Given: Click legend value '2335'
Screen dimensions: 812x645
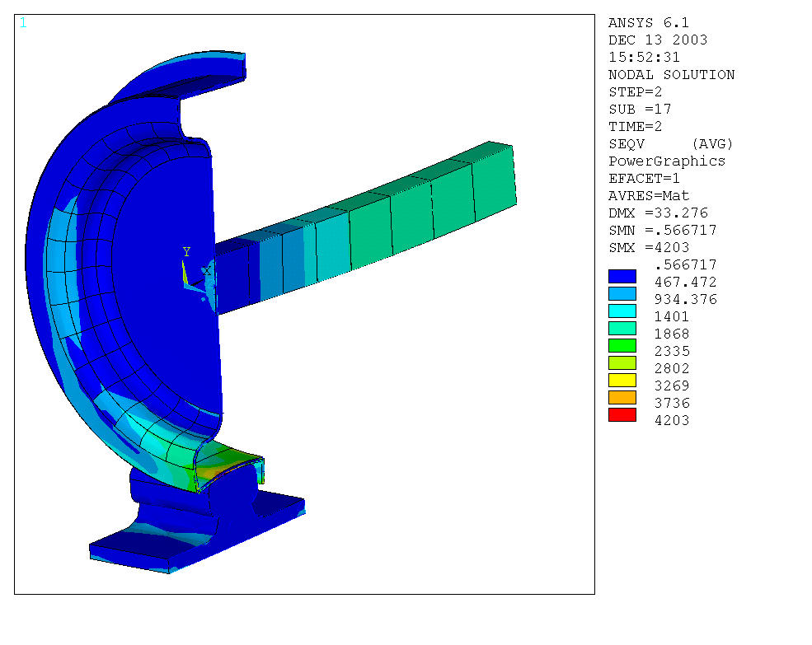Looking at the screenshot, I should (x=671, y=352).
